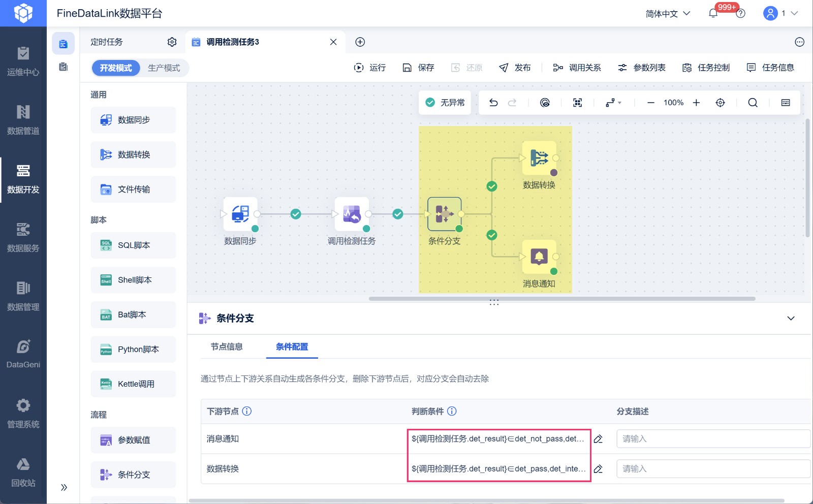Open DataGeni in the left sidebar
Screen dimensions: 813x504
point(23,354)
